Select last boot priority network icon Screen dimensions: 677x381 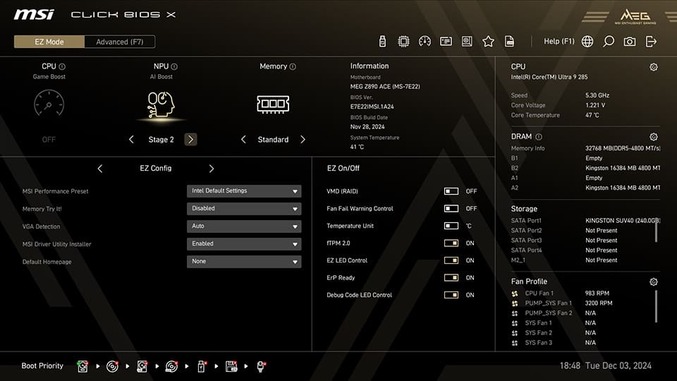(x=261, y=366)
